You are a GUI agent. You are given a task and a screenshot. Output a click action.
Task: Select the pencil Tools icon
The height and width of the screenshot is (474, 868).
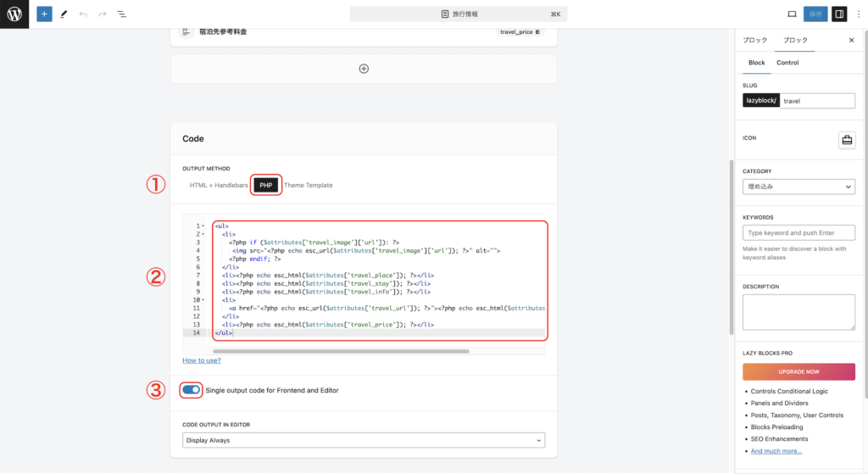click(x=64, y=14)
